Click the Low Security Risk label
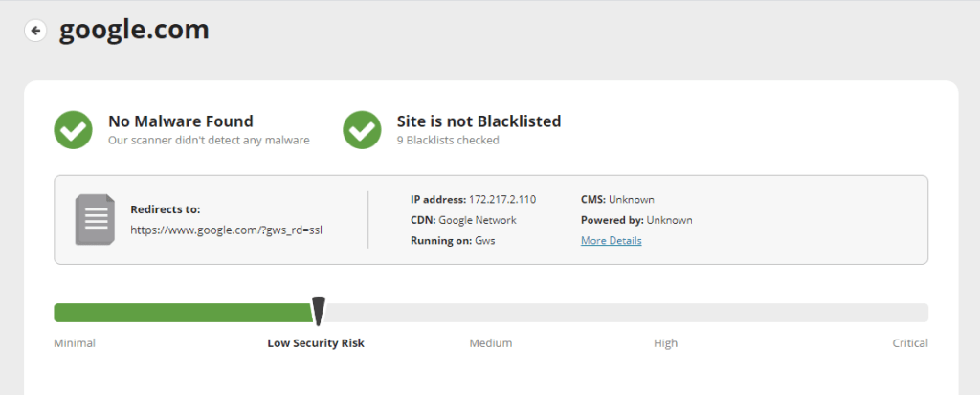980x395 pixels. 316,343
